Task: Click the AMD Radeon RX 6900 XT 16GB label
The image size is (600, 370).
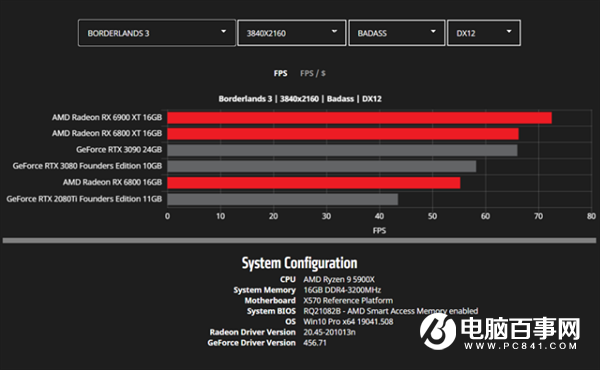Action: click(x=107, y=117)
